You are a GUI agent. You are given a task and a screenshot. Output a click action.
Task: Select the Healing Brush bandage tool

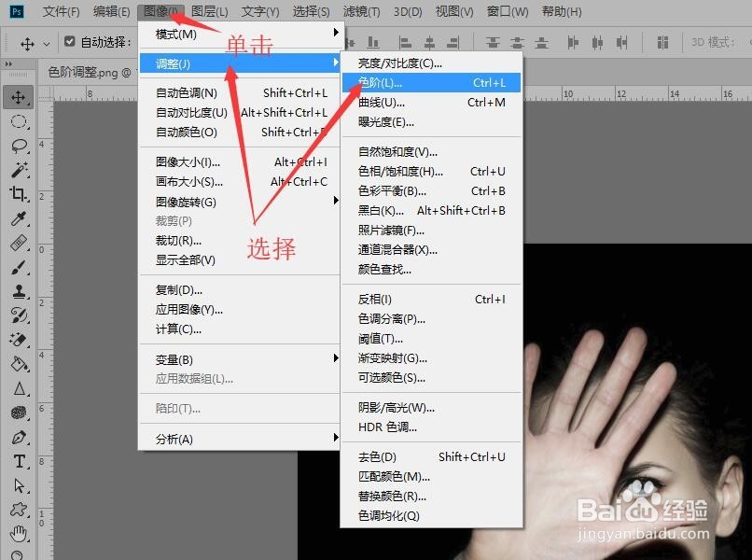coord(19,243)
